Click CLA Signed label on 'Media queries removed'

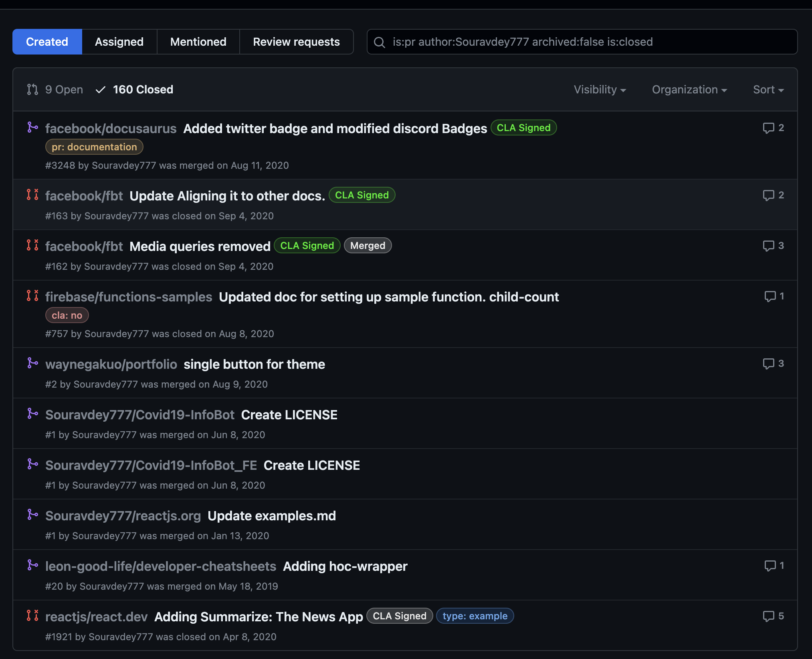(307, 246)
